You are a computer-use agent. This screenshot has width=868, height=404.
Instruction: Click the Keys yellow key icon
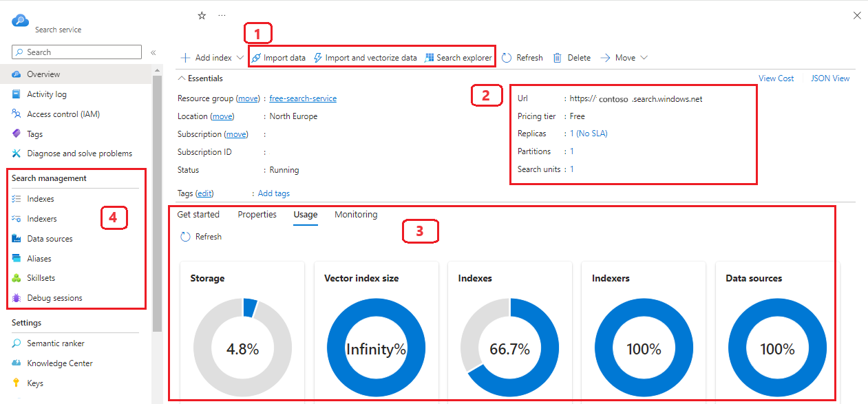point(17,383)
